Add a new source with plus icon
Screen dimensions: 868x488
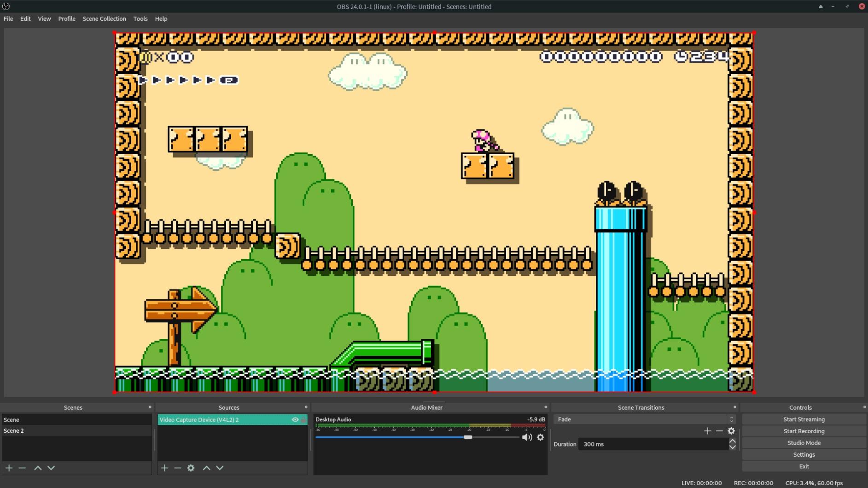click(164, 468)
